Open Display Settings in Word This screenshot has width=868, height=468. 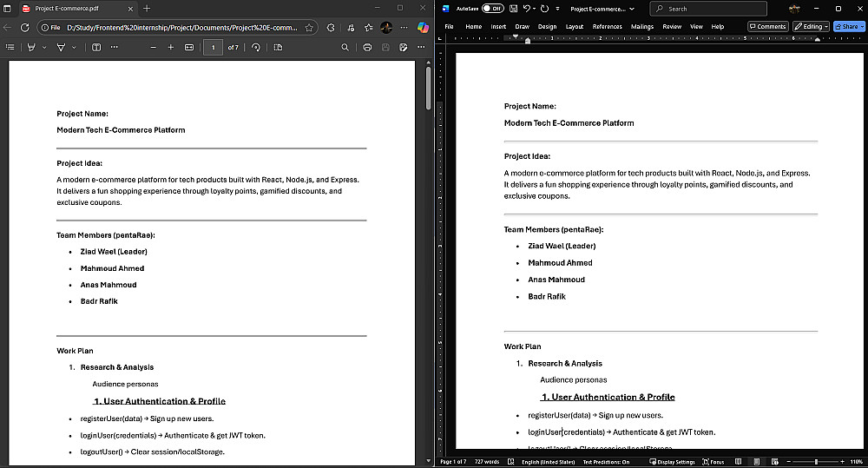pyautogui.click(x=672, y=461)
